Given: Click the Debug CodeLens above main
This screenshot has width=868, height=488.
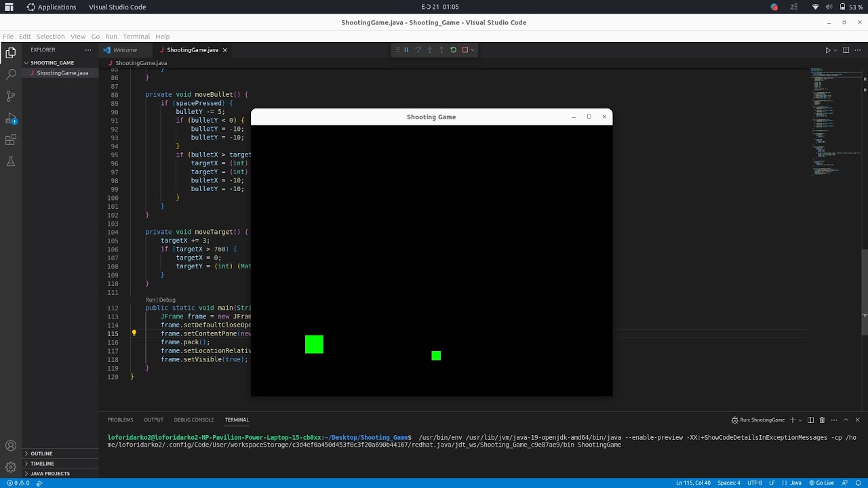Looking at the screenshot, I should pos(167,300).
